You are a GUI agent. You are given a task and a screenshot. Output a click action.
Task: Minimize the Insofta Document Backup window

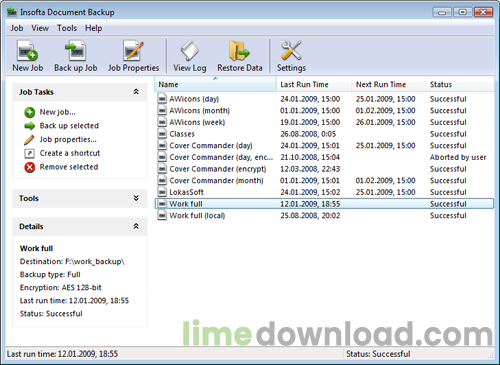(442, 12)
